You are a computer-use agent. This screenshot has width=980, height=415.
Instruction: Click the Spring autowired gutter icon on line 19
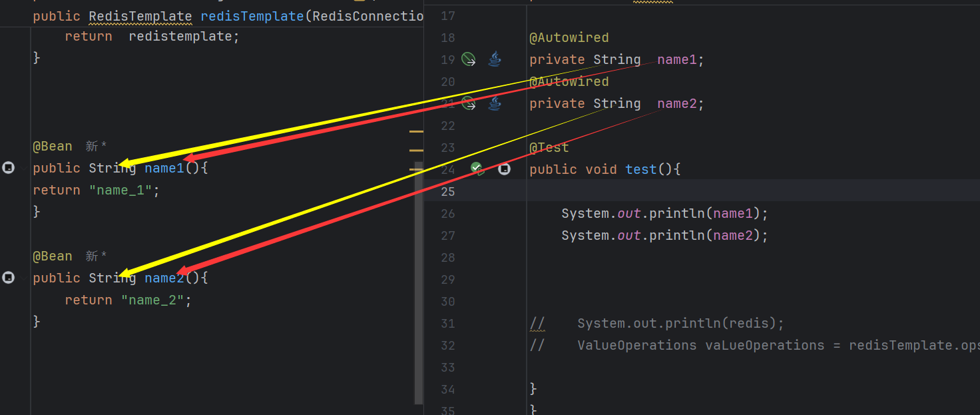[469, 60]
